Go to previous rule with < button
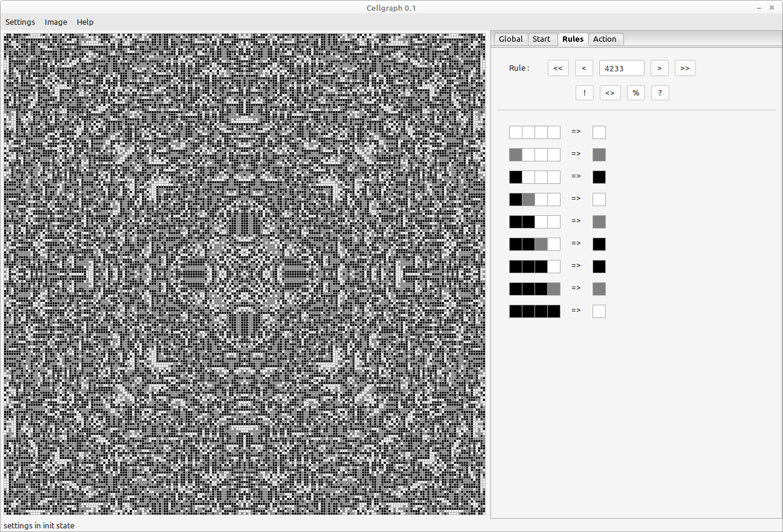783x532 pixels. tap(583, 68)
